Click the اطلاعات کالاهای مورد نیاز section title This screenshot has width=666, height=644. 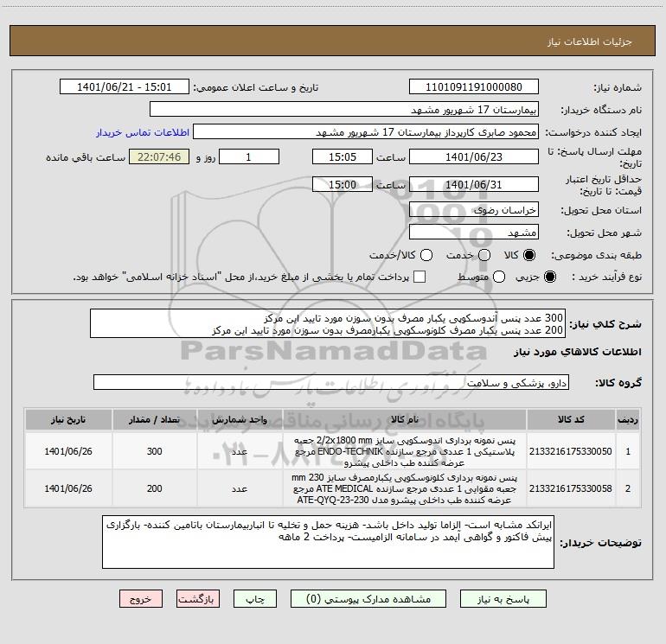click(577, 352)
